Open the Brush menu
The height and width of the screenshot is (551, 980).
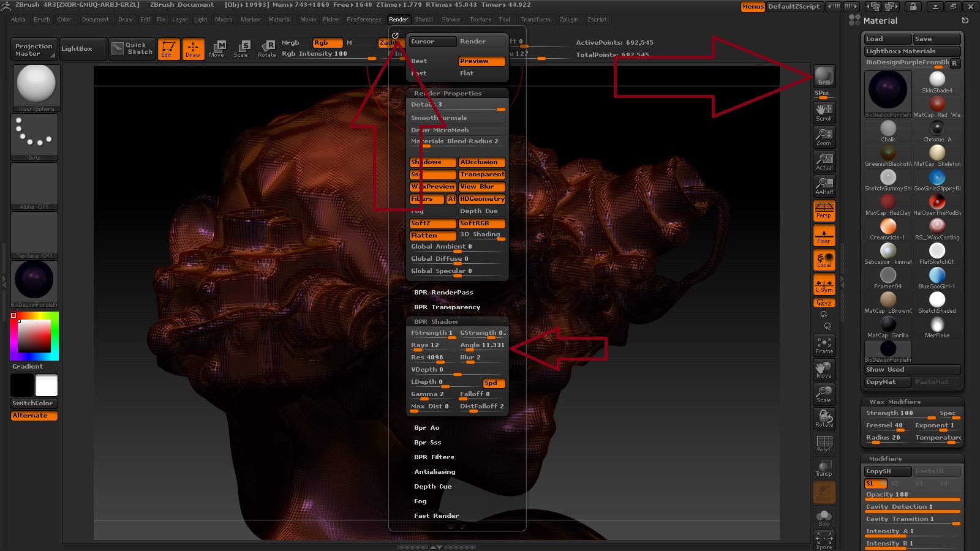point(42,20)
